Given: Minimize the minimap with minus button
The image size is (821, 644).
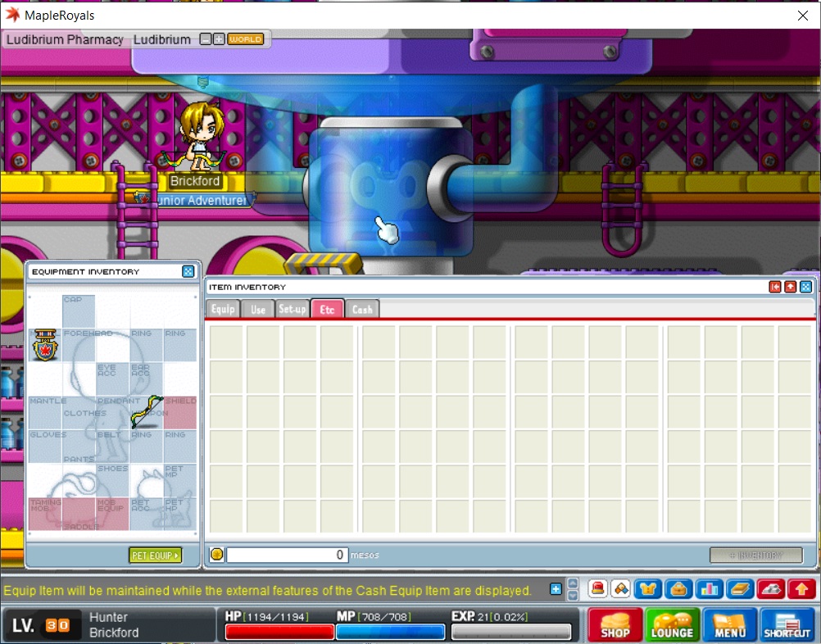Looking at the screenshot, I should (206, 39).
